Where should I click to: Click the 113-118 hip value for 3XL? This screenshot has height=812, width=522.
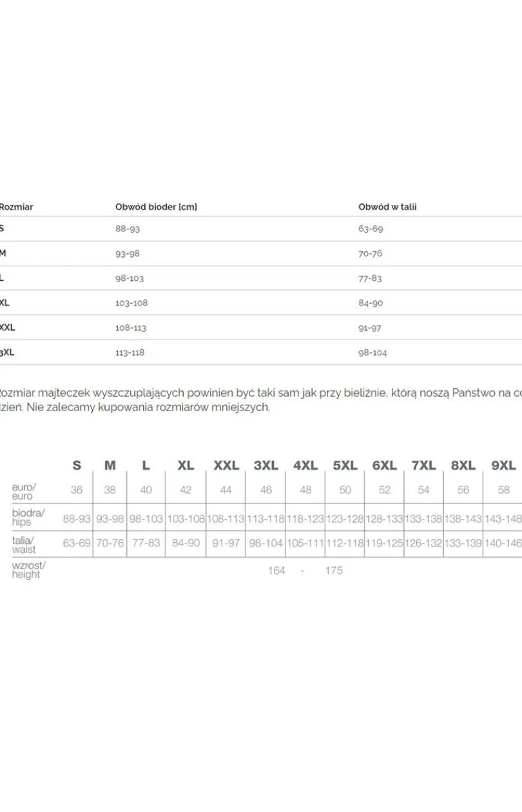tap(130, 353)
